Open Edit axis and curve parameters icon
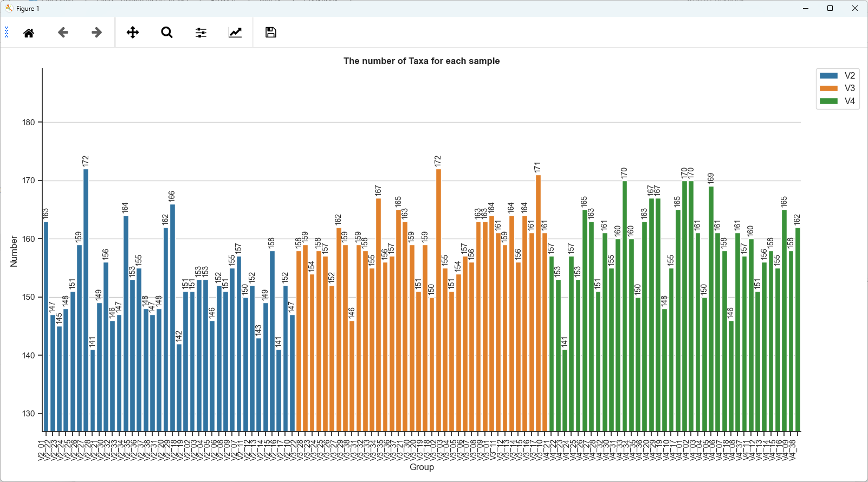 (x=235, y=33)
